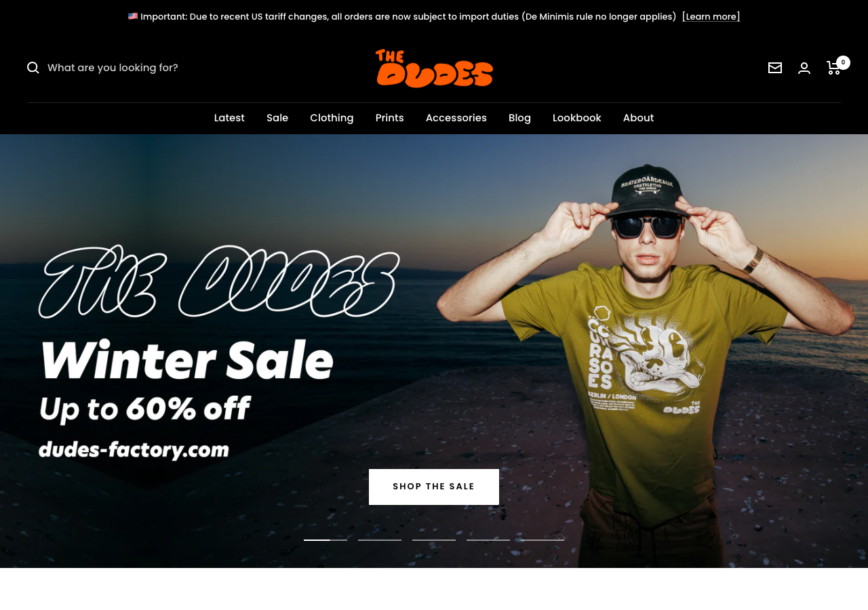Open the account login icon
This screenshot has width=868, height=610.
coord(804,68)
